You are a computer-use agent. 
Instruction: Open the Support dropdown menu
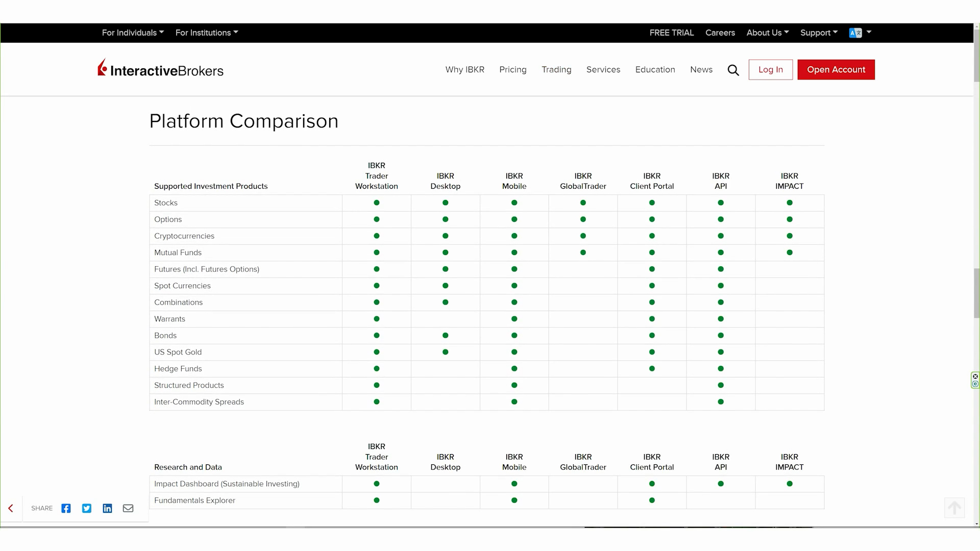(819, 33)
